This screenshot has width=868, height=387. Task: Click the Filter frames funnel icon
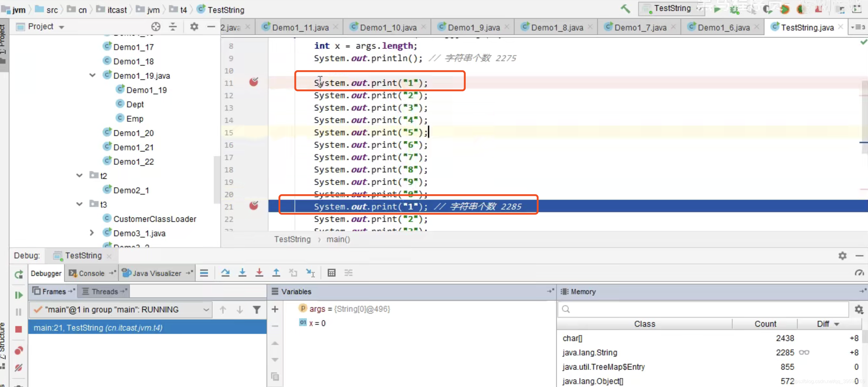tap(256, 310)
